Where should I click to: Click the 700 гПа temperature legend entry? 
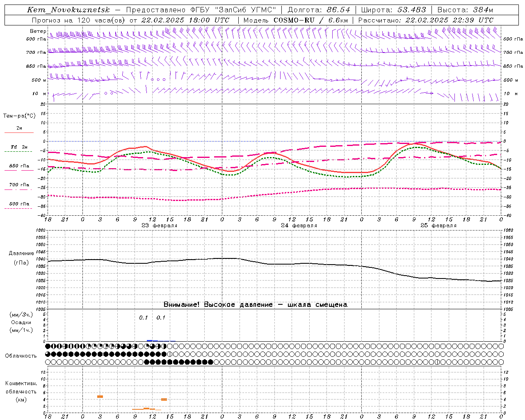19,185
